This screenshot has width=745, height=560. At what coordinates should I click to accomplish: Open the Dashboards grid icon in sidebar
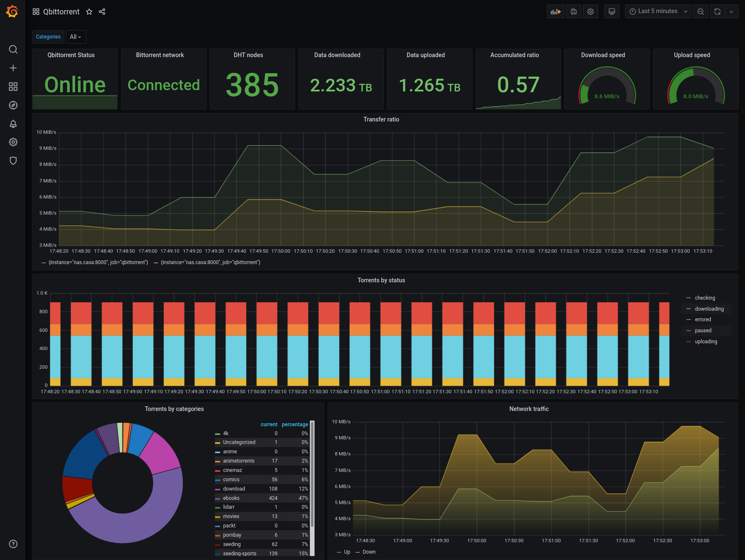[x=13, y=87]
